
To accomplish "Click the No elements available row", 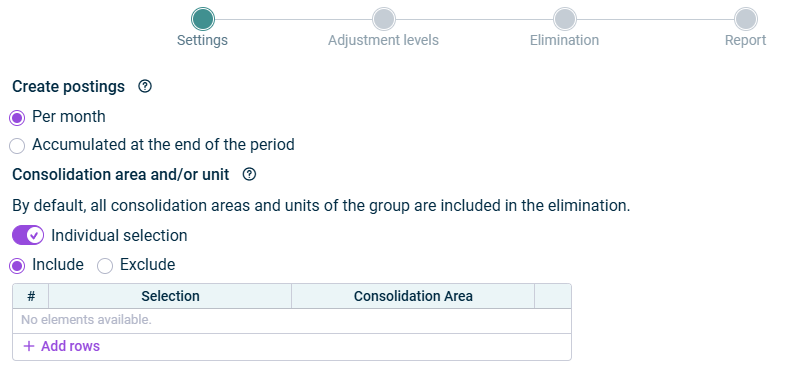I will coord(292,320).
